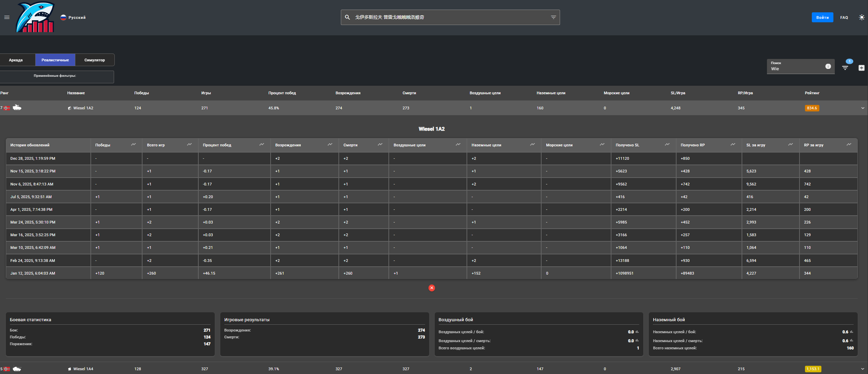Collapse the Wiesel 1A2 row chevron
The height and width of the screenshot is (374, 868).
(863, 108)
